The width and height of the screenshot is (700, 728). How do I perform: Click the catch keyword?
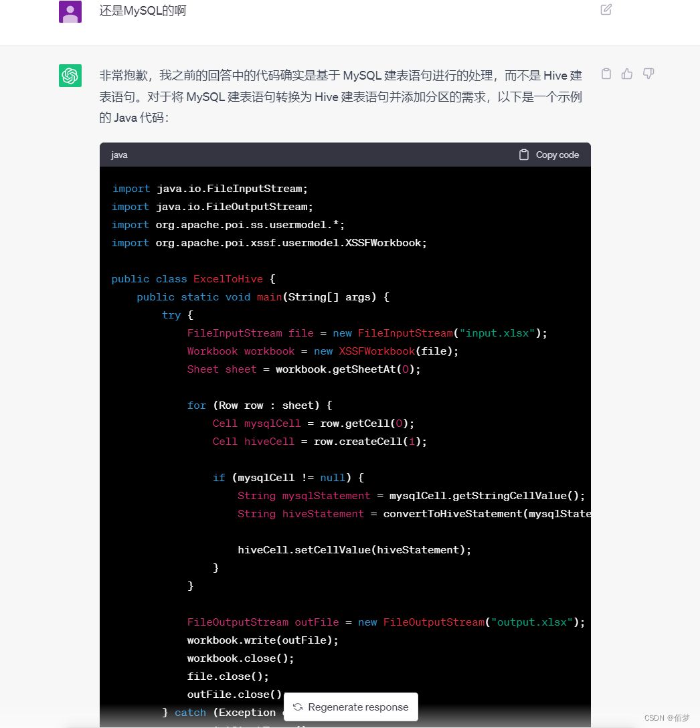pos(191,713)
